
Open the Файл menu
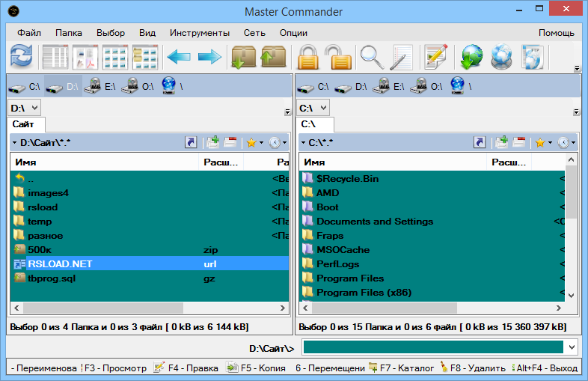pyautogui.click(x=29, y=33)
